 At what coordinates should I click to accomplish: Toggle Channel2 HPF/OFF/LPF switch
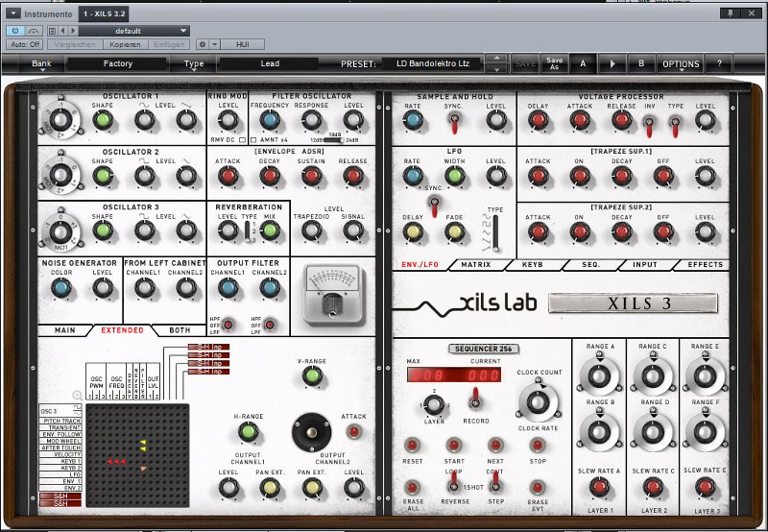click(x=270, y=325)
